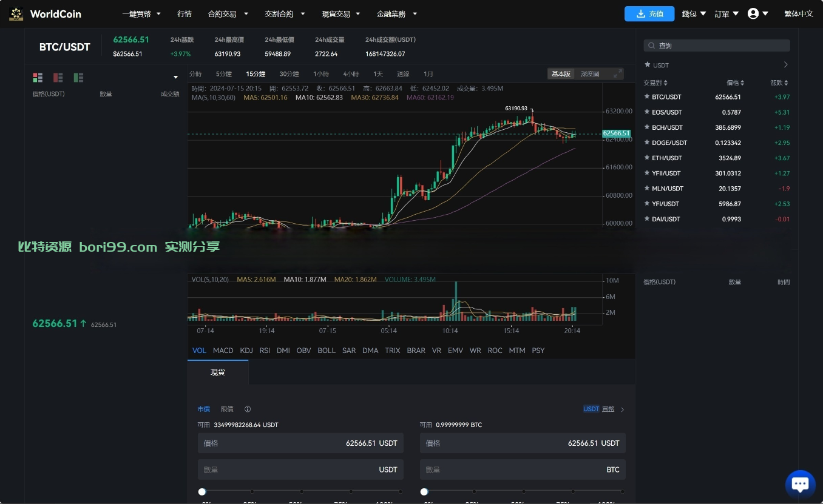Favorite the EOS/USDT pair star
823x504 pixels.
[x=647, y=112]
